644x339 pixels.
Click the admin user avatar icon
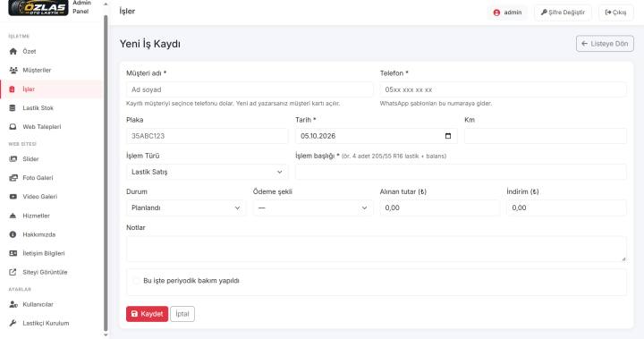[x=496, y=13]
